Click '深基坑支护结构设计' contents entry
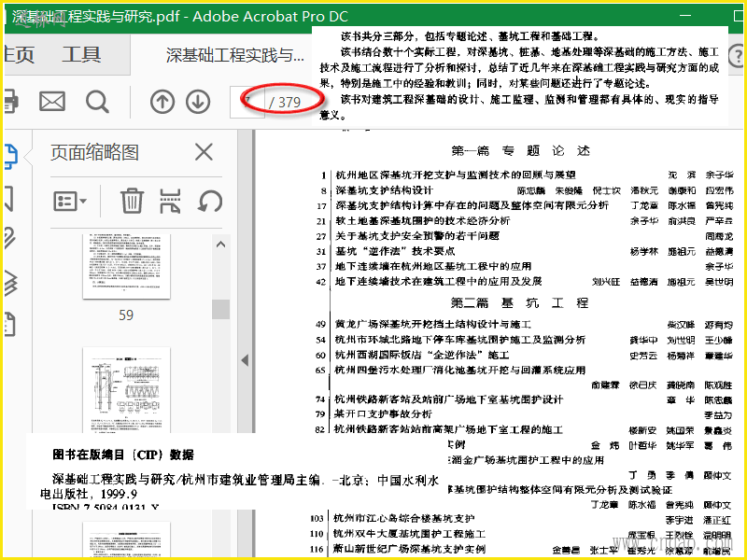 (x=384, y=190)
